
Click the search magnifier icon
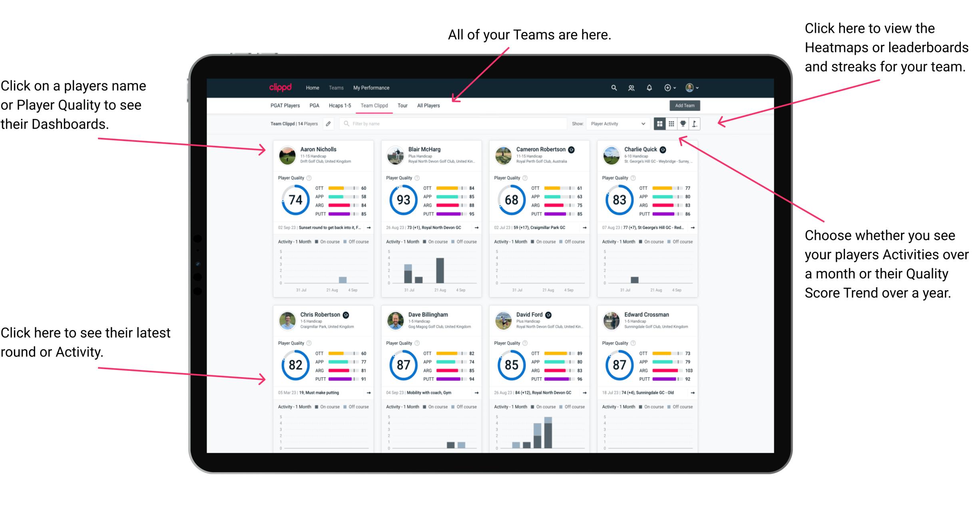click(x=613, y=87)
